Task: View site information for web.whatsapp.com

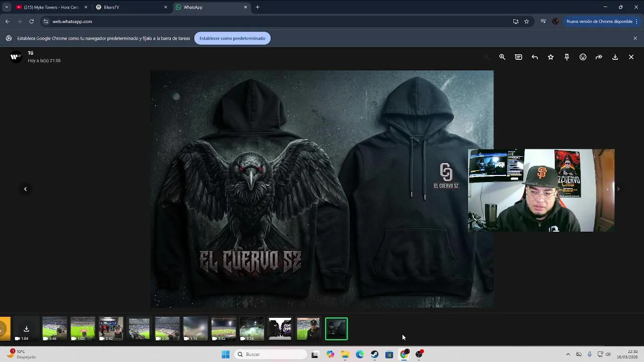Action: pos(46,22)
